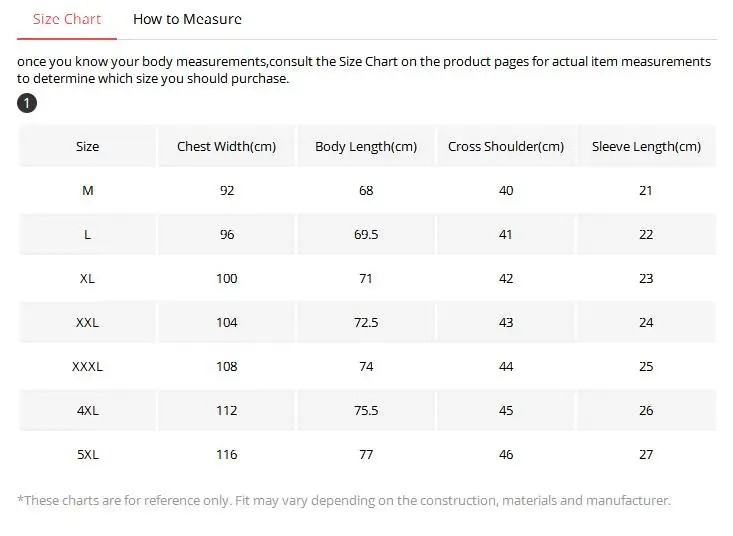Click the Body Length(cm) column header
The height and width of the screenshot is (536, 733).
(x=366, y=146)
